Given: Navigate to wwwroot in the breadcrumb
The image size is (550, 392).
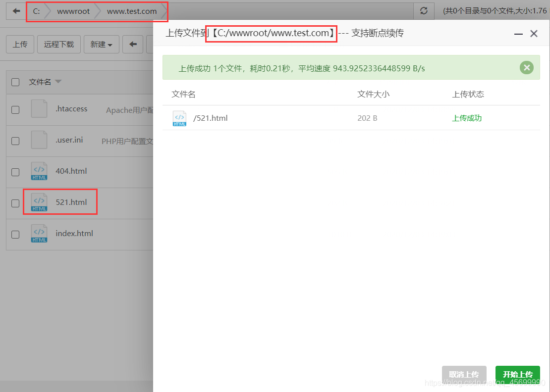Looking at the screenshot, I should (73, 11).
